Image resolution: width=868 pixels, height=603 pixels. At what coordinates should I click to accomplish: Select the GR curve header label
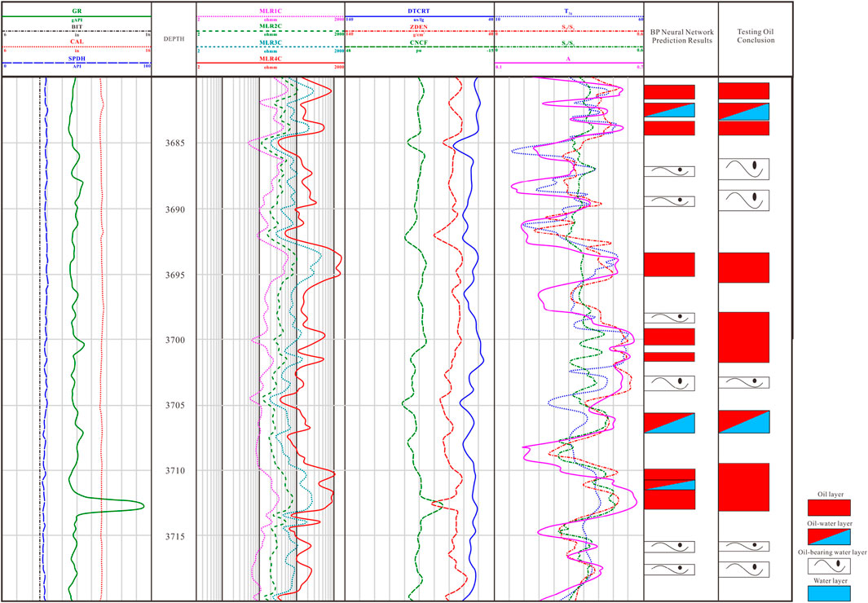(x=77, y=11)
